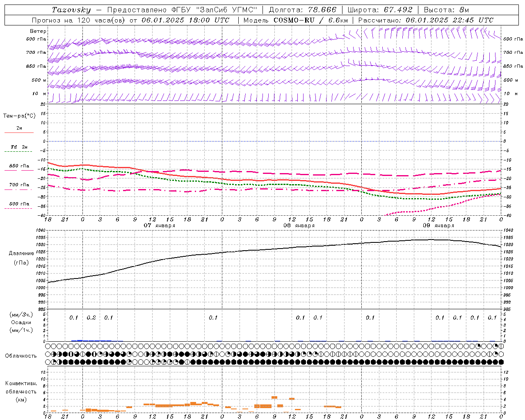Click the Широта: 67.492 value
This screenshot has height=420, width=525.
coord(380,10)
